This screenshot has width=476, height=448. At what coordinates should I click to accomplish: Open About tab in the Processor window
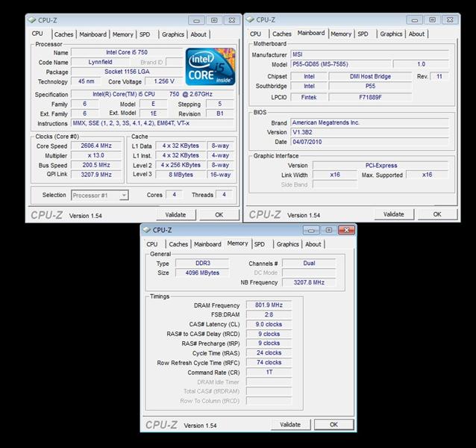point(198,34)
